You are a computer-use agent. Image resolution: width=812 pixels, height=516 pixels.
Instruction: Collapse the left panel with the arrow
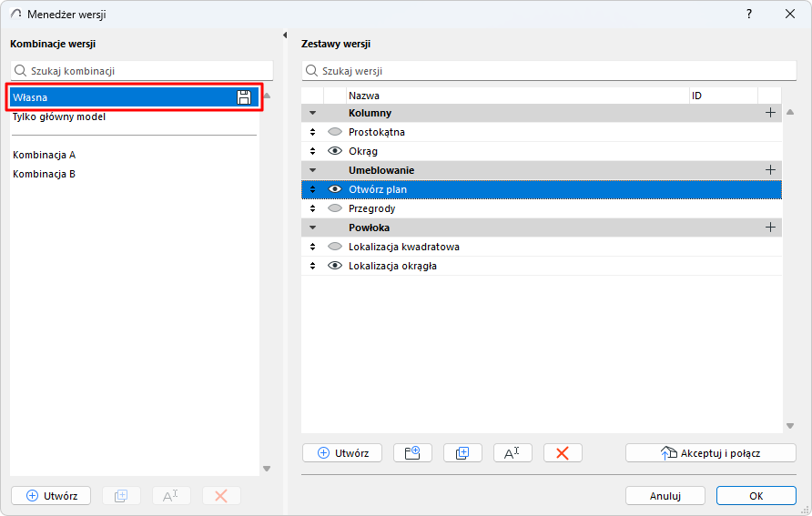coord(285,35)
